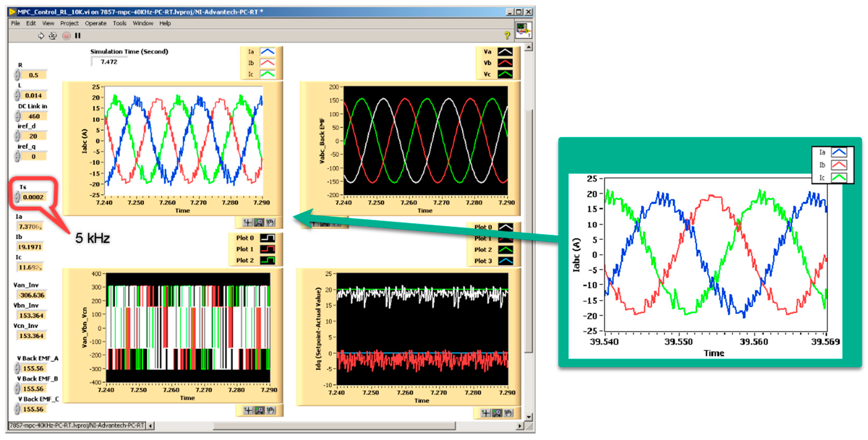Click the Ts field showing 0.0002

pyautogui.click(x=34, y=197)
